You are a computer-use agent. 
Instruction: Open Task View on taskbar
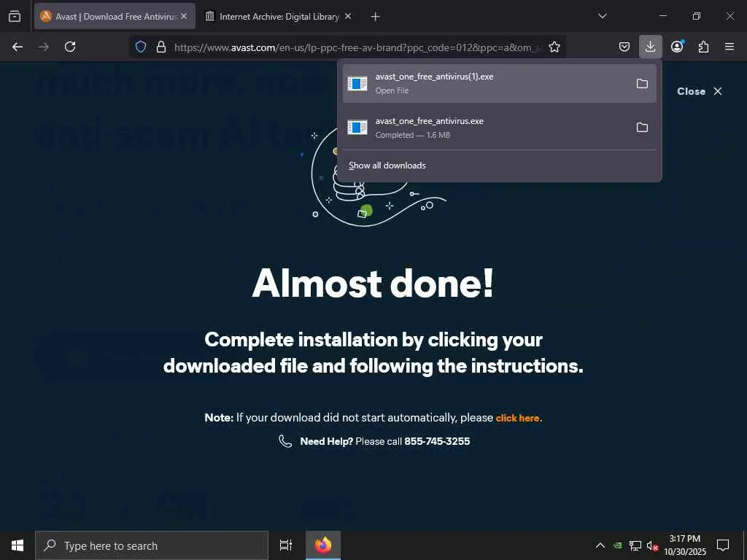pyautogui.click(x=286, y=545)
